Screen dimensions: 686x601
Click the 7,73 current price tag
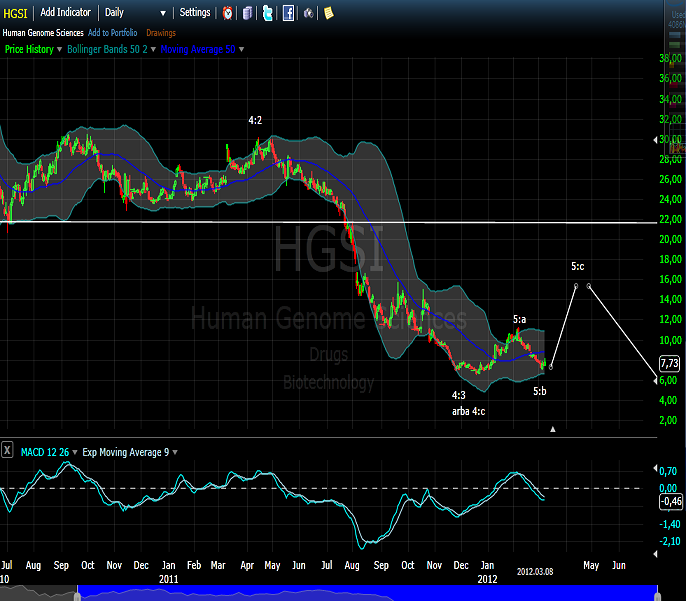(x=669, y=363)
